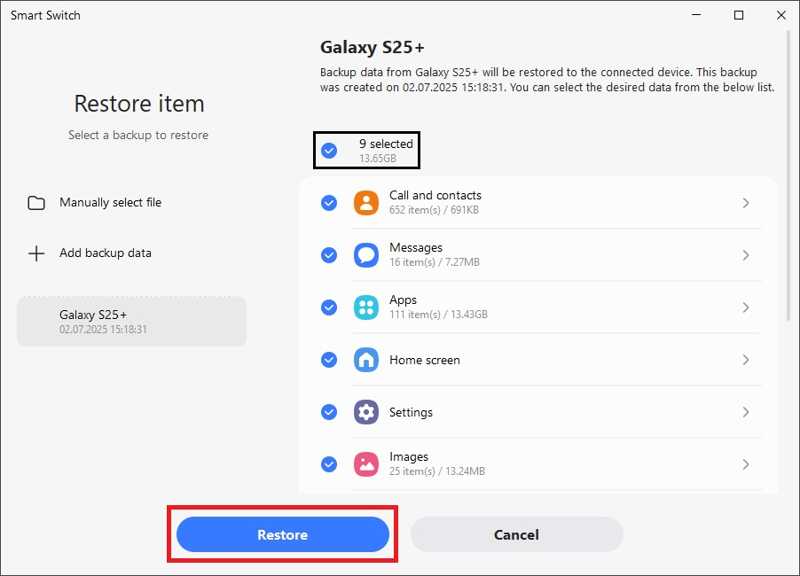Select the Galaxy S25+ backup entry
The height and width of the screenshot is (576, 800).
(x=132, y=321)
